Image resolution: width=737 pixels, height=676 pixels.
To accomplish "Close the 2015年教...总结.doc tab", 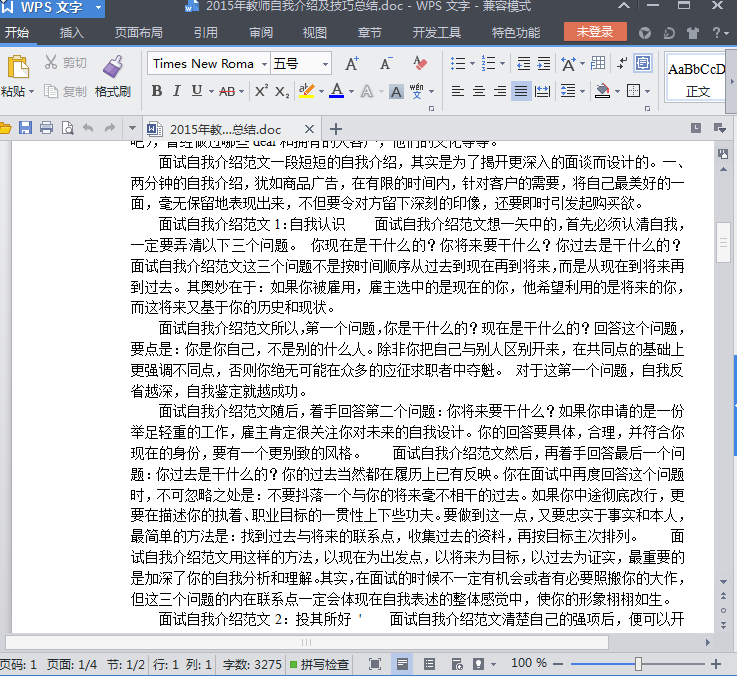I will click(x=309, y=129).
